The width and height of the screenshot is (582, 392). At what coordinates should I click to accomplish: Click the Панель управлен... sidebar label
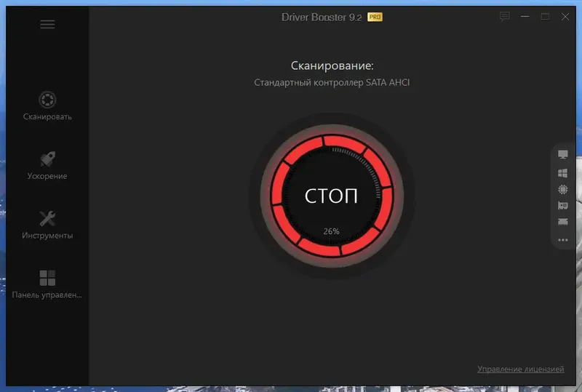[47, 295]
